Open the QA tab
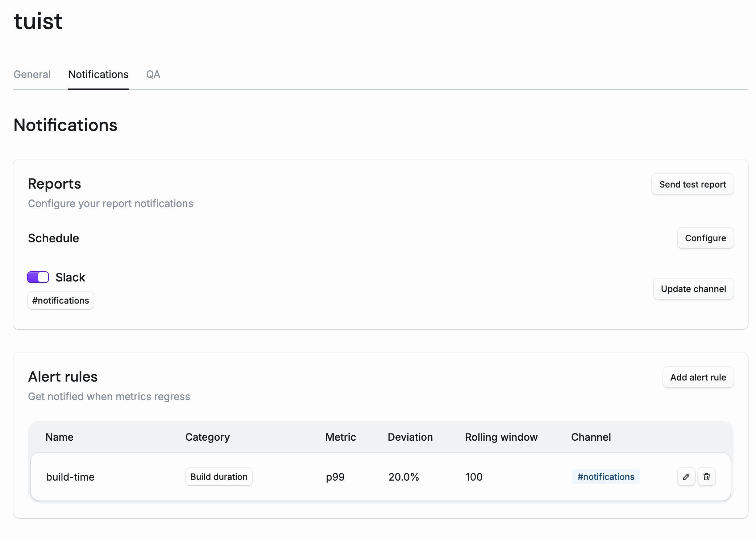 153,74
